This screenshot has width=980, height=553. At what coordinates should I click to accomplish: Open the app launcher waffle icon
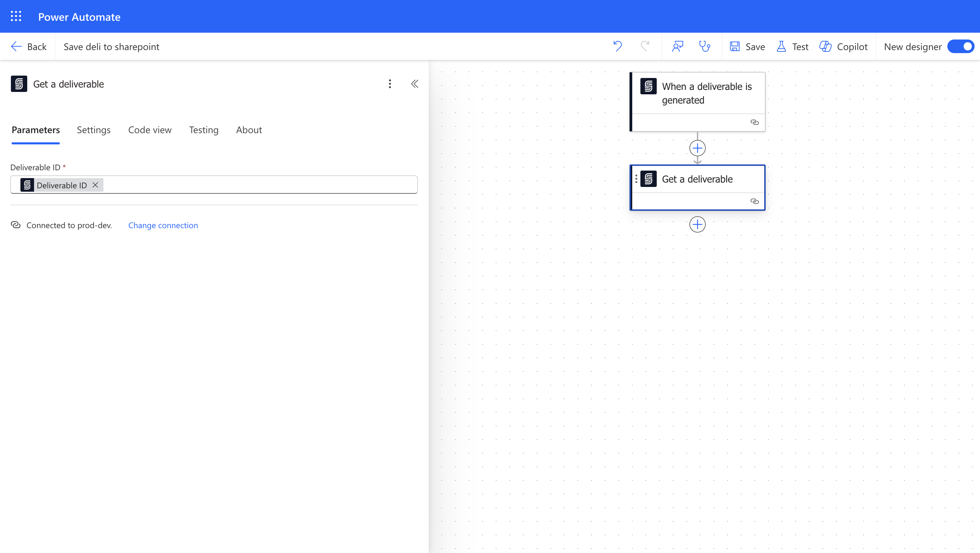(x=16, y=16)
